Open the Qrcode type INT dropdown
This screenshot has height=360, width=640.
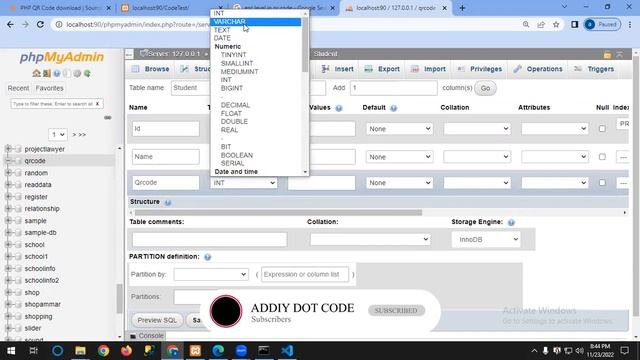click(244, 183)
